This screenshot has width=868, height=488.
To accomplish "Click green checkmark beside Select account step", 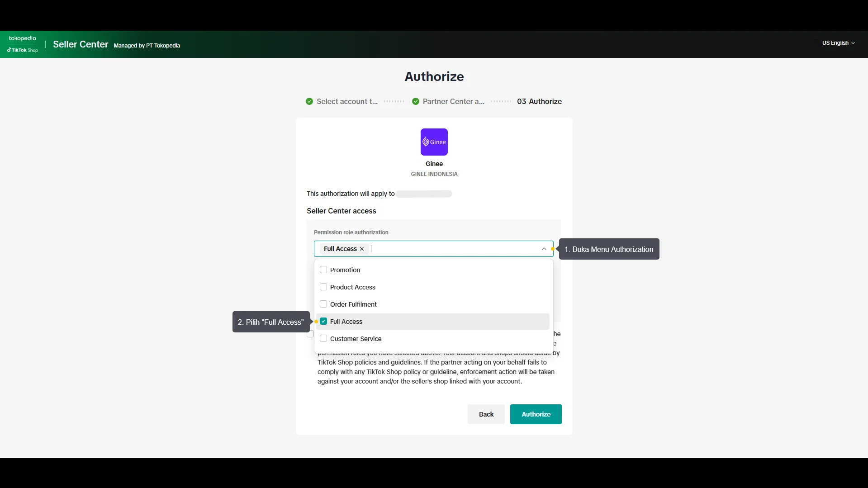I will [x=309, y=101].
